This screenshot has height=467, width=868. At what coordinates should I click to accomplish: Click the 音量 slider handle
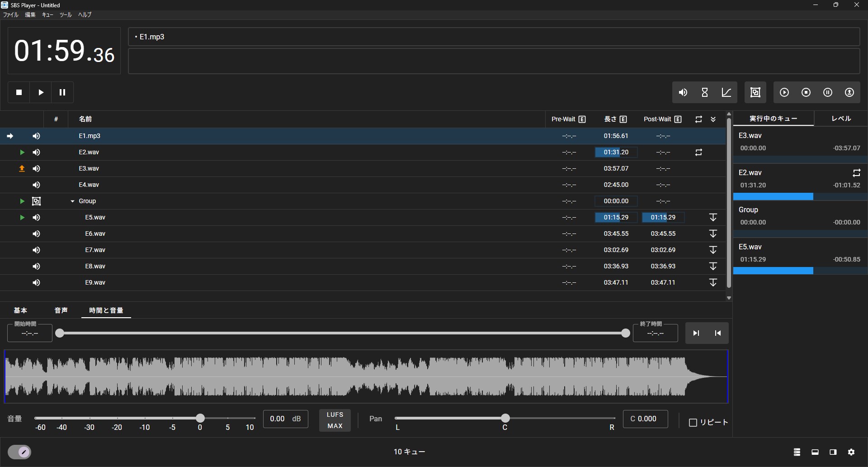pyautogui.click(x=200, y=418)
